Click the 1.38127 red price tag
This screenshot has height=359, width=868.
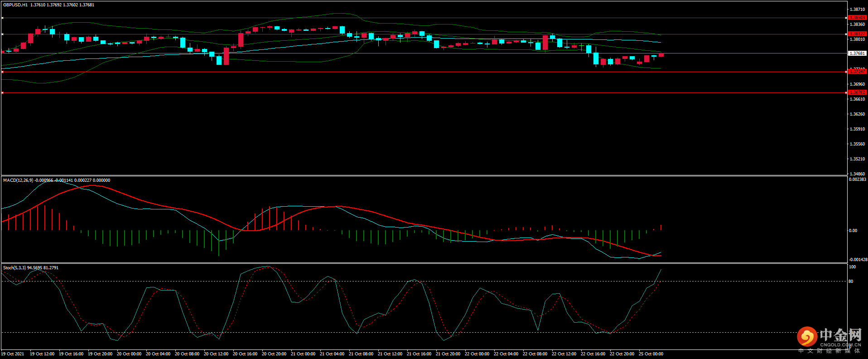point(857,34)
